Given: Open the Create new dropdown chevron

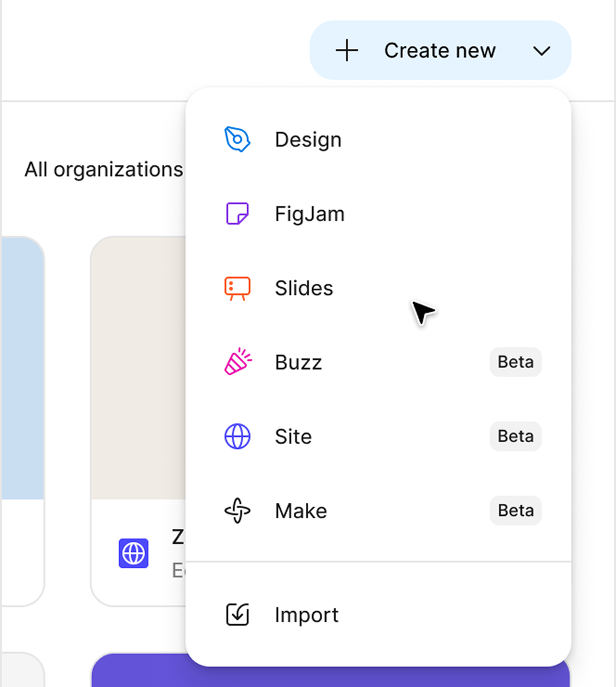Looking at the screenshot, I should [x=542, y=51].
